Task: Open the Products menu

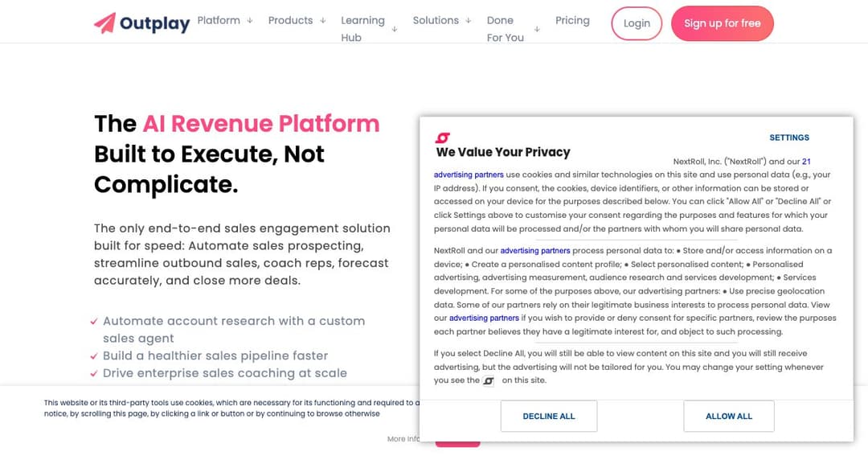Action: click(291, 20)
